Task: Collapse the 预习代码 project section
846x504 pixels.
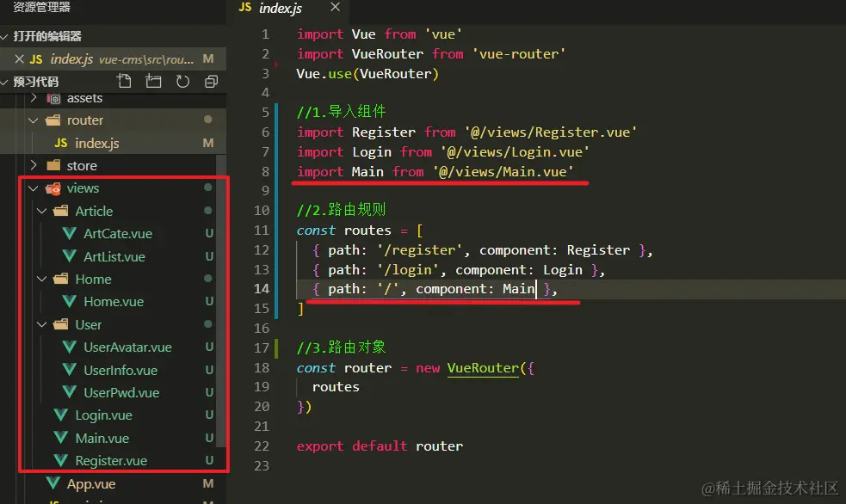Action: pyautogui.click(x=5, y=82)
